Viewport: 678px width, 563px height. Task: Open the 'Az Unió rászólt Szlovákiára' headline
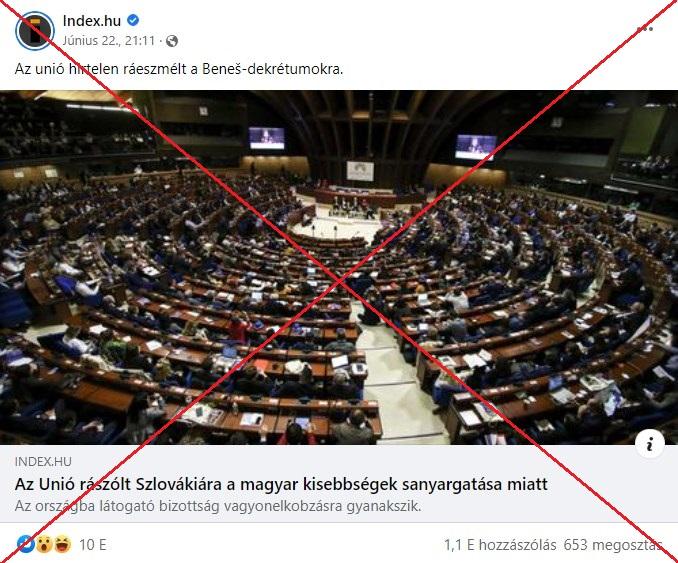point(281,484)
